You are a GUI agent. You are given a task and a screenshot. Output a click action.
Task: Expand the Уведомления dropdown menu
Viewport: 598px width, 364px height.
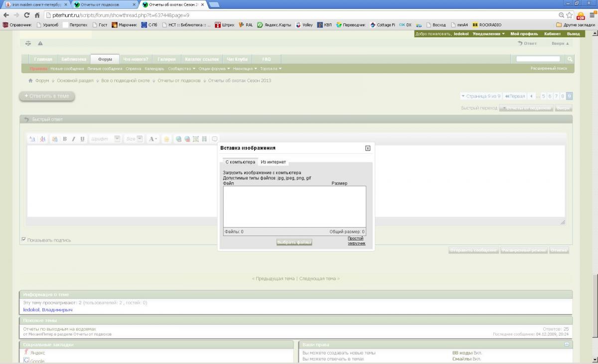(x=488, y=34)
